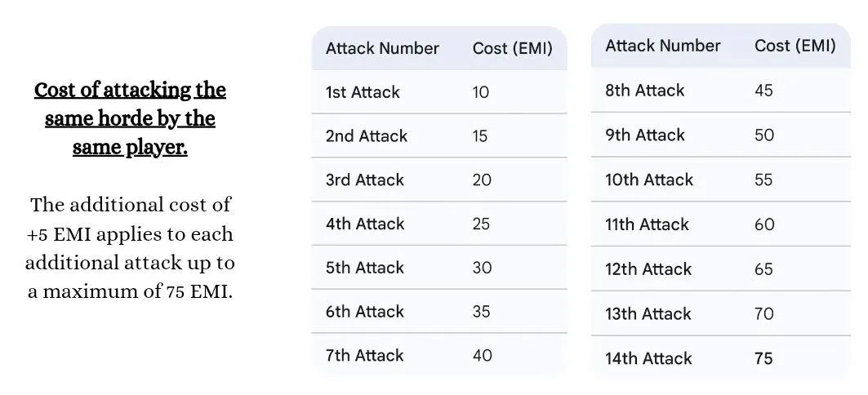Screen dimensions: 868x395
Task: Select the 5th Attack row label
Action: [364, 268]
